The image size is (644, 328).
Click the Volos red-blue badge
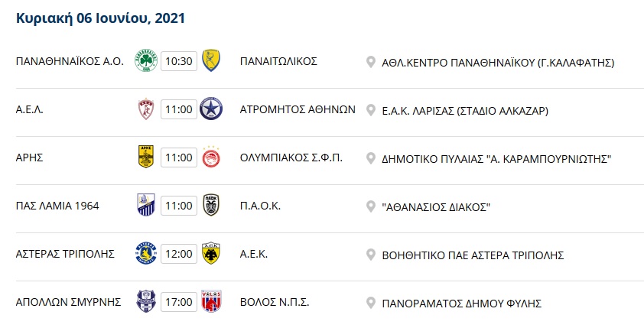click(x=211, y=301)
